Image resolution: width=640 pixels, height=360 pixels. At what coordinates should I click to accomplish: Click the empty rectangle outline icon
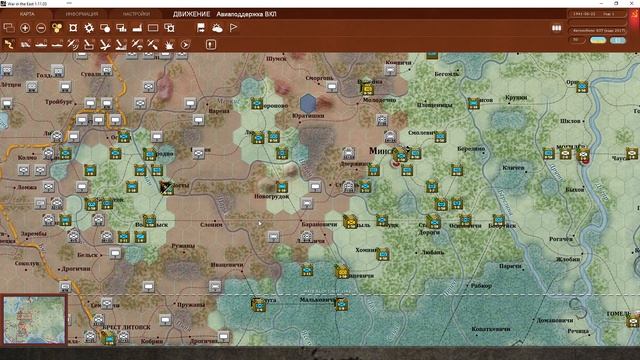click(x=153, y=28)
